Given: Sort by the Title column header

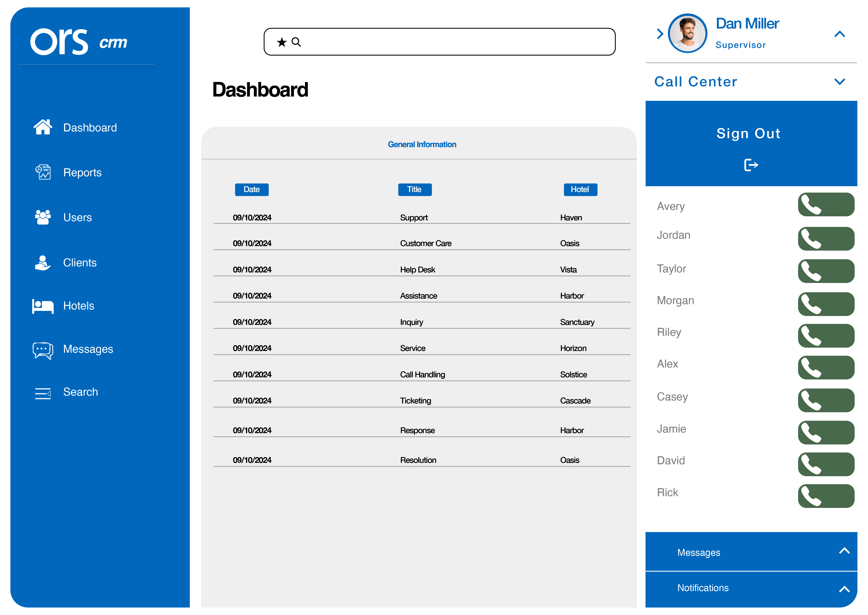Looking at the screenshot, I should tap(415, 189).
